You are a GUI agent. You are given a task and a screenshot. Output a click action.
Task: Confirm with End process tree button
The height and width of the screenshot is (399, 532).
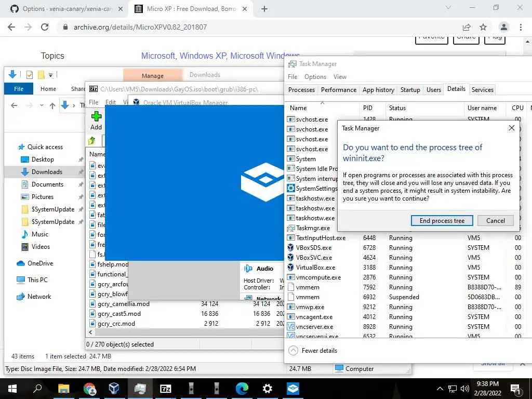click(442, 220)
